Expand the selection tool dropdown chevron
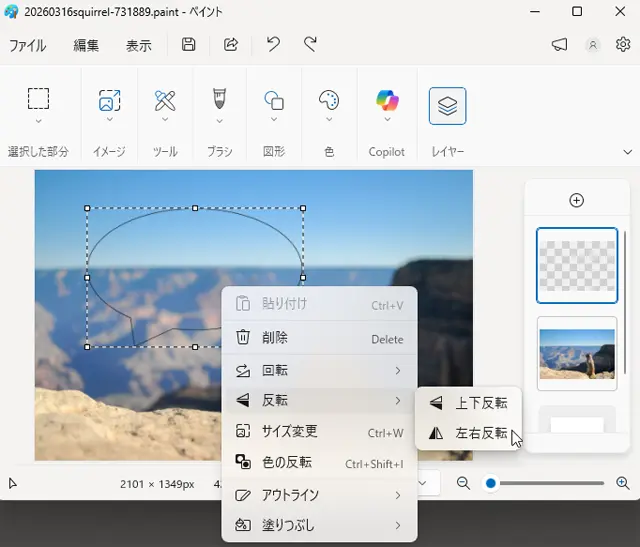This screenshot has width=640, height=547. coord(38,121)
